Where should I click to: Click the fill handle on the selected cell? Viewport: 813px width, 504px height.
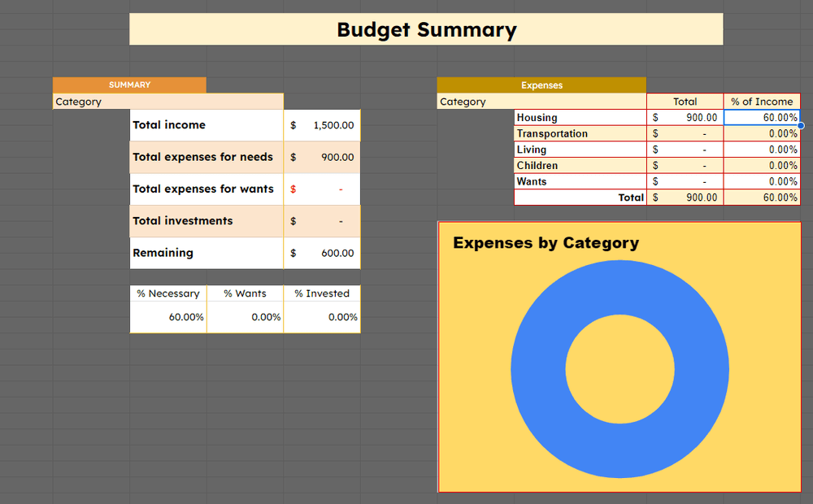click(801, 125)
